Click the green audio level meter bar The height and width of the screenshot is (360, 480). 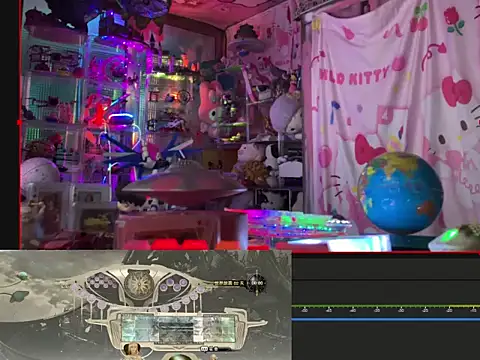point(386,306)
